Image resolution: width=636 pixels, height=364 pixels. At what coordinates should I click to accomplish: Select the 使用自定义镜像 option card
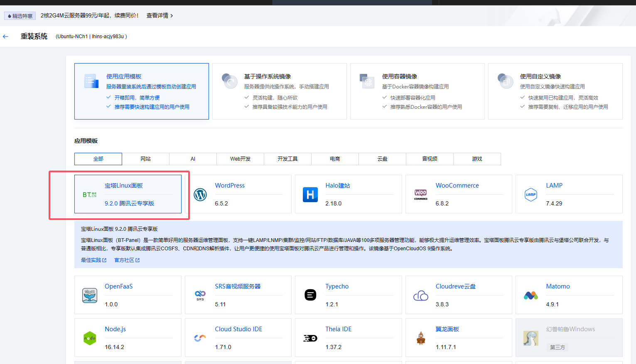555,91
